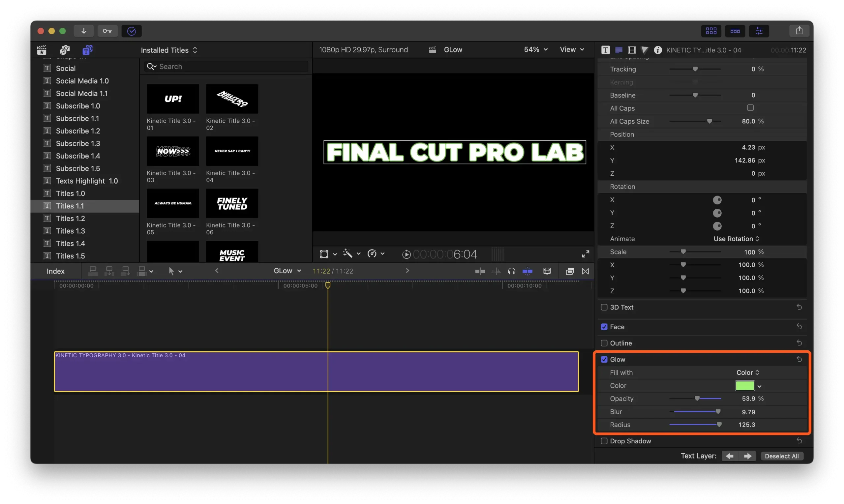Click the play button beside timecode
844x504 pixels.
click(406, 254)
